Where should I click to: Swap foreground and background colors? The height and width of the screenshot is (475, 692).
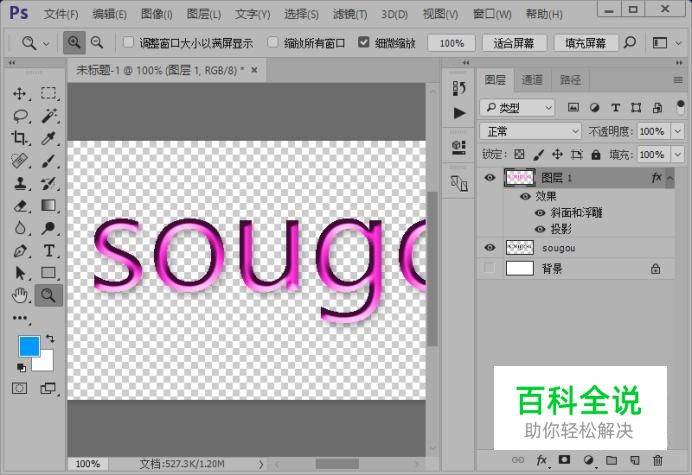(x=50, y=339)
